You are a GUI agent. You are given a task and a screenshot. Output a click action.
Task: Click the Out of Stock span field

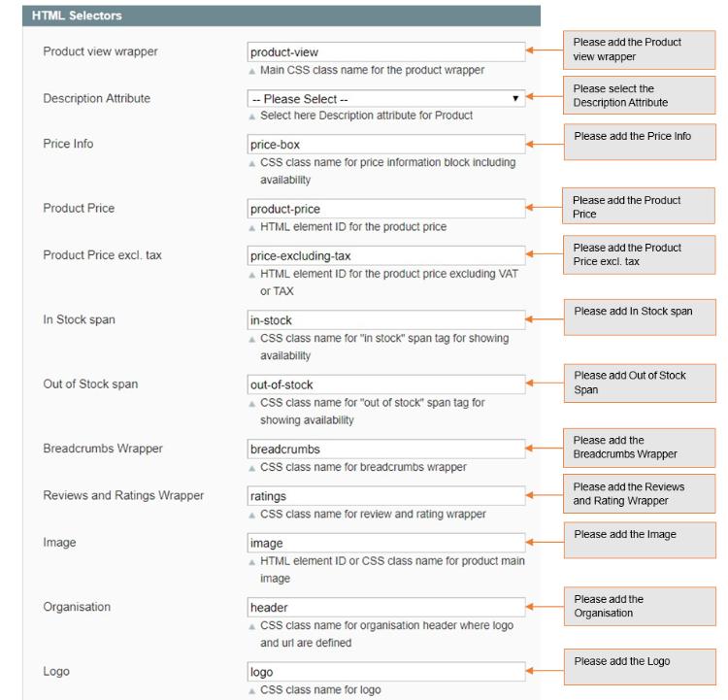point(385,384)
